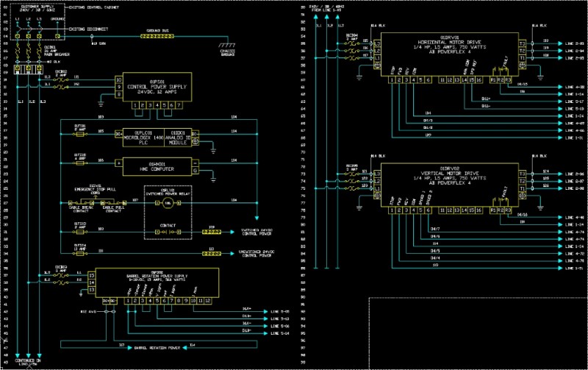
Task: Select the CONTROL POWER SUPPLY 24VDC block
Action: click(157, 87)
